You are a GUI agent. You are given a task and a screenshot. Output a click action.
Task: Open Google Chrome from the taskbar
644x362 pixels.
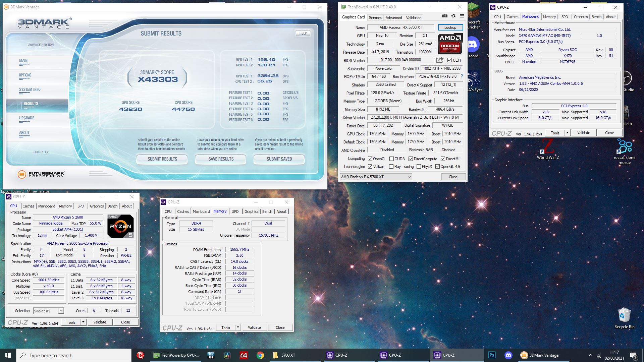pyautogui.click(x=260, y=355)
